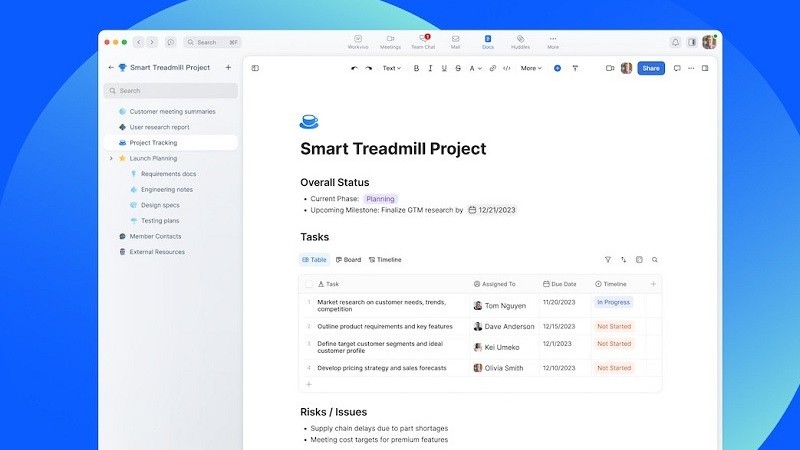Switch to the Docs tab

pos(488,42)
